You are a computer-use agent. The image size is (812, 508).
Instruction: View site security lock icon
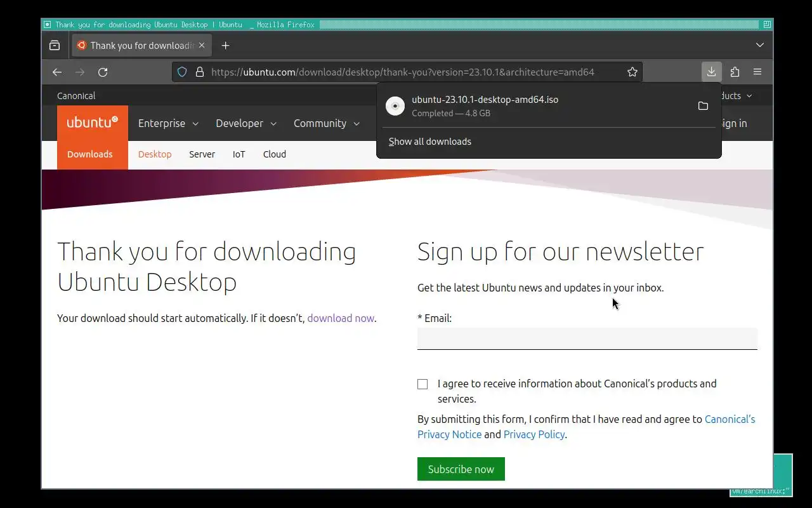click(x=199, y=72)
